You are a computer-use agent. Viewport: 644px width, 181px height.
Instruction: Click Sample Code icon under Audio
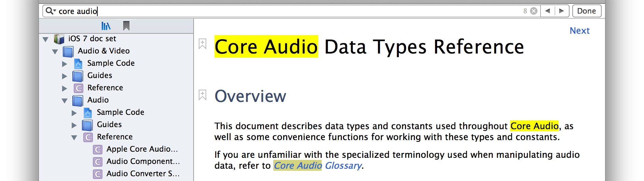click(x=88, y=113)
